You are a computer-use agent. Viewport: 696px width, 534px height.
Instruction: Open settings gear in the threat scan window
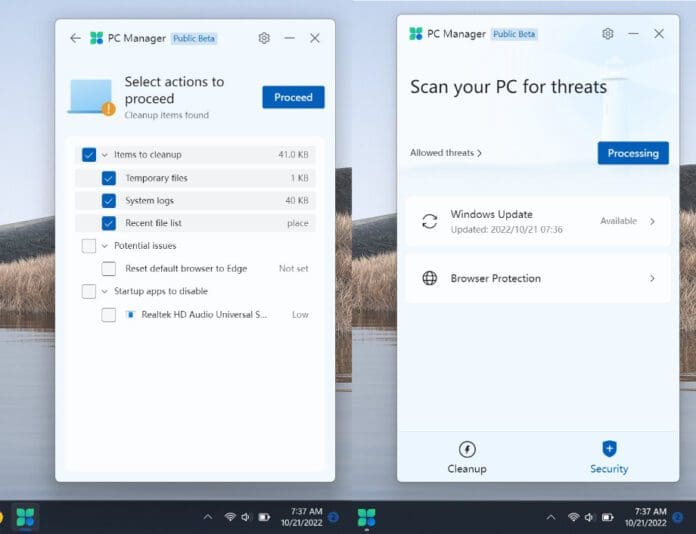[608, 34]
